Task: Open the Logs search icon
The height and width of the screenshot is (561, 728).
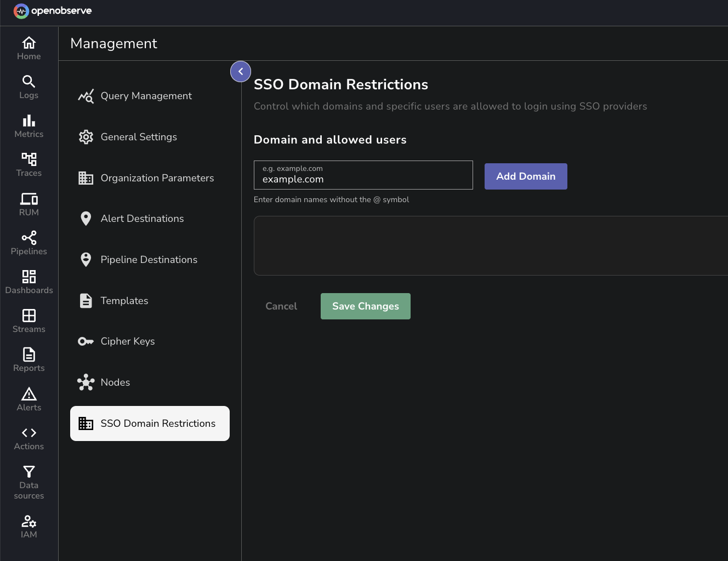Action: tap(29, 82)
